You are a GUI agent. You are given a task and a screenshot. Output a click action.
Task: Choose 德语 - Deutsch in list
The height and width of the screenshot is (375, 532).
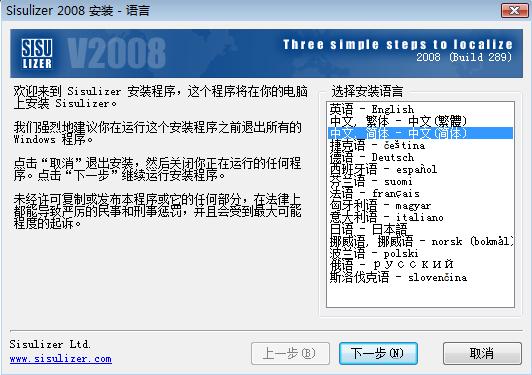click(x=420, y=157)
